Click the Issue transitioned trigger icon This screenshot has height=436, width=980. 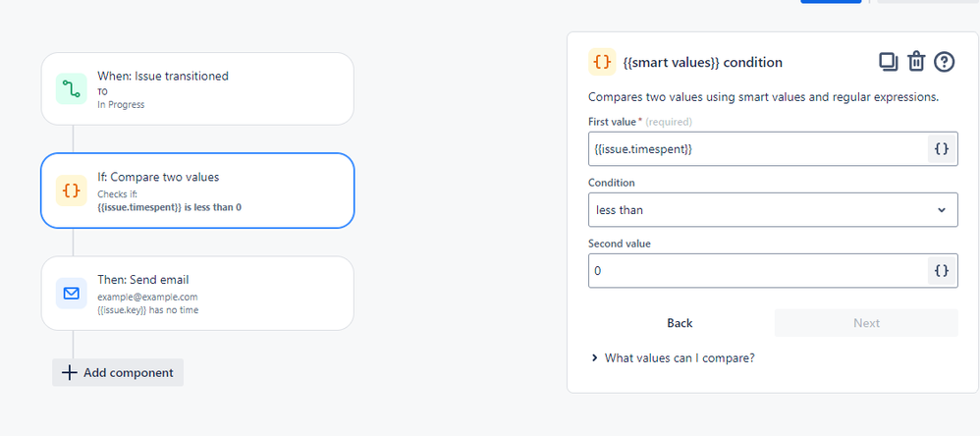coord(71,89)
